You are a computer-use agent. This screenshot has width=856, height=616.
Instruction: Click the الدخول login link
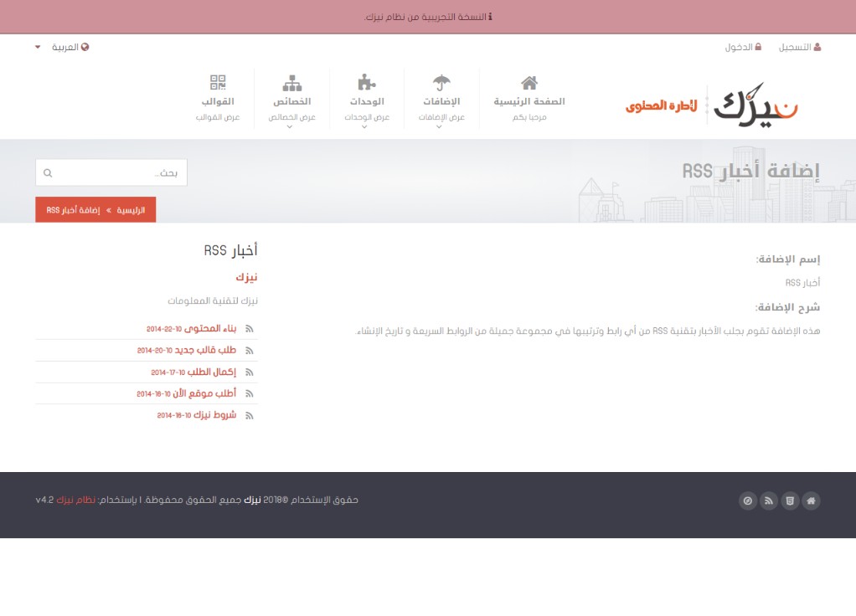point(743,47)
